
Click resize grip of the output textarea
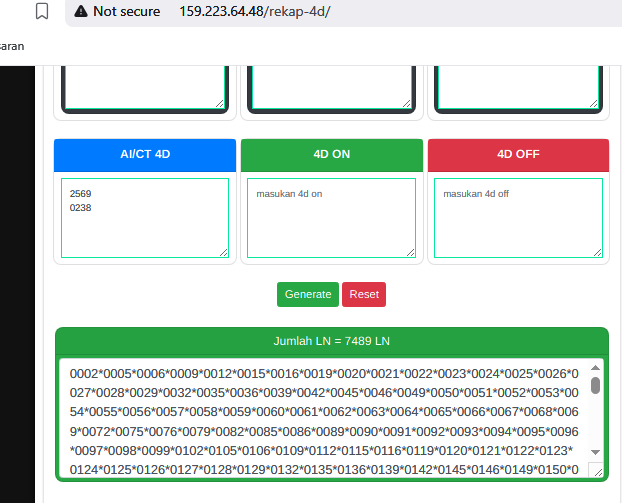click(x=597, y=470)
